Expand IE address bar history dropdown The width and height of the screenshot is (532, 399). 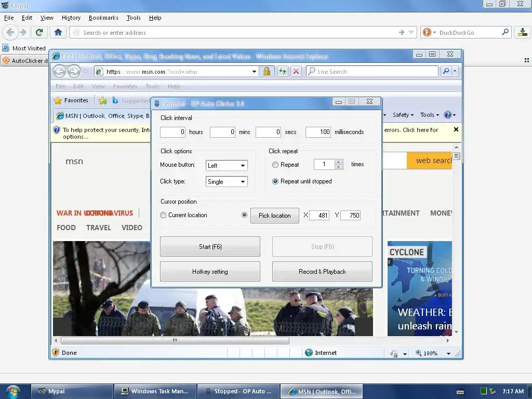(x=254, y=72)
